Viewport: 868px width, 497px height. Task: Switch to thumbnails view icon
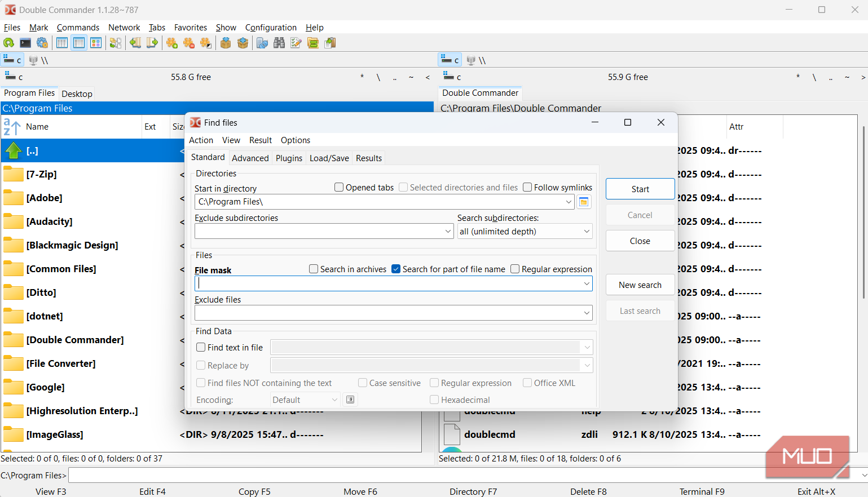click(x=96, y=43)
